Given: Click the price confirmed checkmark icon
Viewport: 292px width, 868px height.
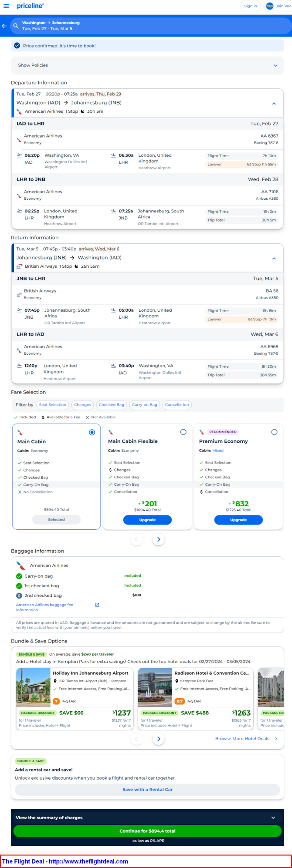Looking at the screenshot, I should pos(17,46).
